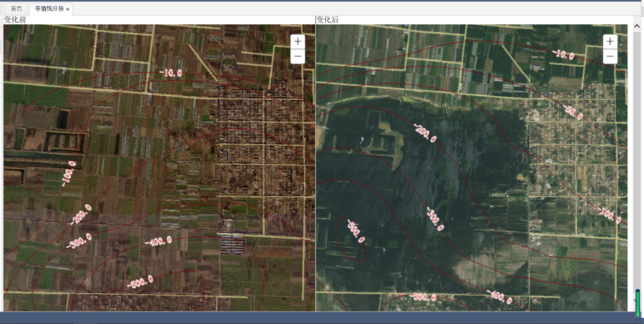Click the -10.0 contour label in right map
The width and height of the screenshot is (644, 324).
point(563,54)
